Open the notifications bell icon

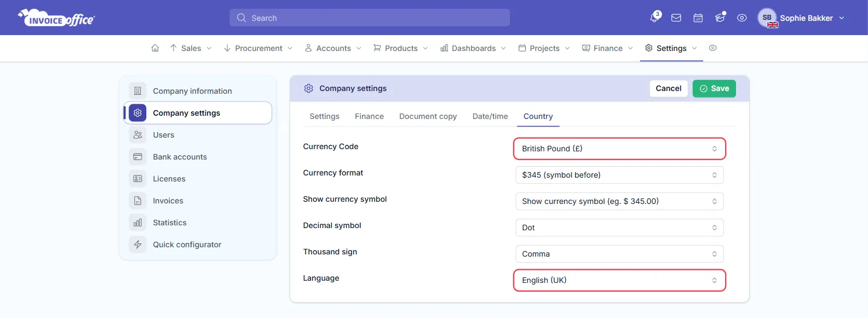[654, 18]
